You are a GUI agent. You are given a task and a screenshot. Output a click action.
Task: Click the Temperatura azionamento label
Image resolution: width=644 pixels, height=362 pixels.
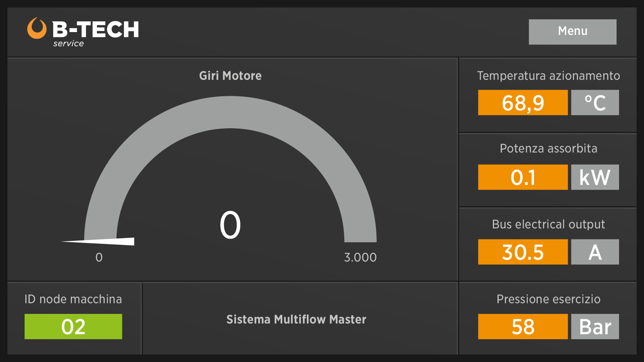(x=548, y=76)
